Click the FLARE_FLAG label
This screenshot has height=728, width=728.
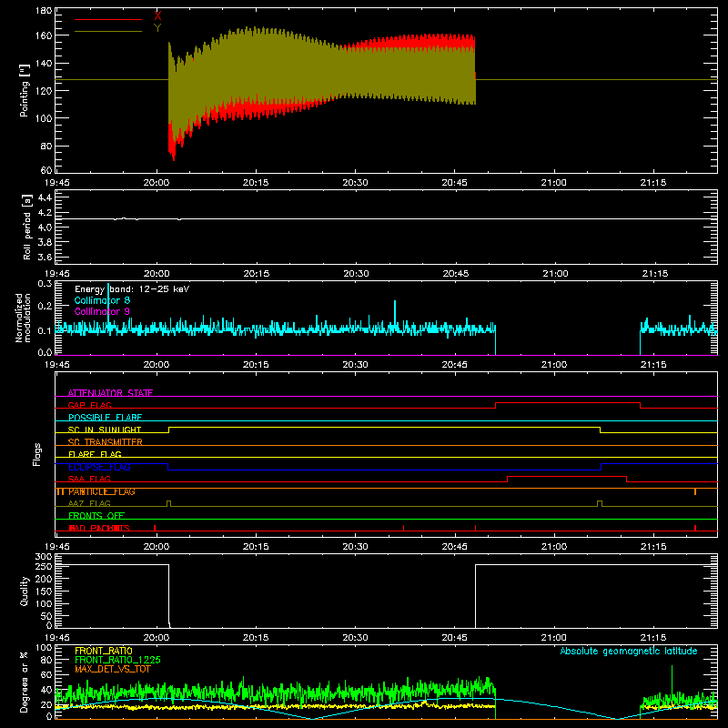coord(95,454)
